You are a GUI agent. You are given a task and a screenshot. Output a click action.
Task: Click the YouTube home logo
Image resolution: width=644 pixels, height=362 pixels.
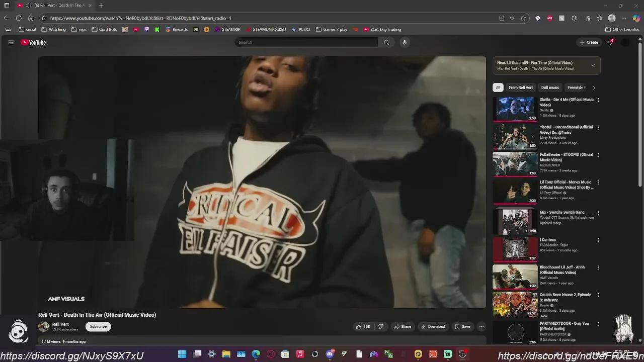point(33,43)
